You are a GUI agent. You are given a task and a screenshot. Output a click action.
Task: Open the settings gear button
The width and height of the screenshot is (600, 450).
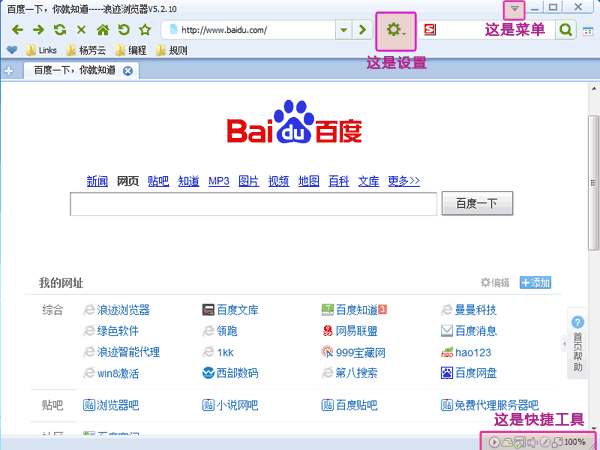395,31
